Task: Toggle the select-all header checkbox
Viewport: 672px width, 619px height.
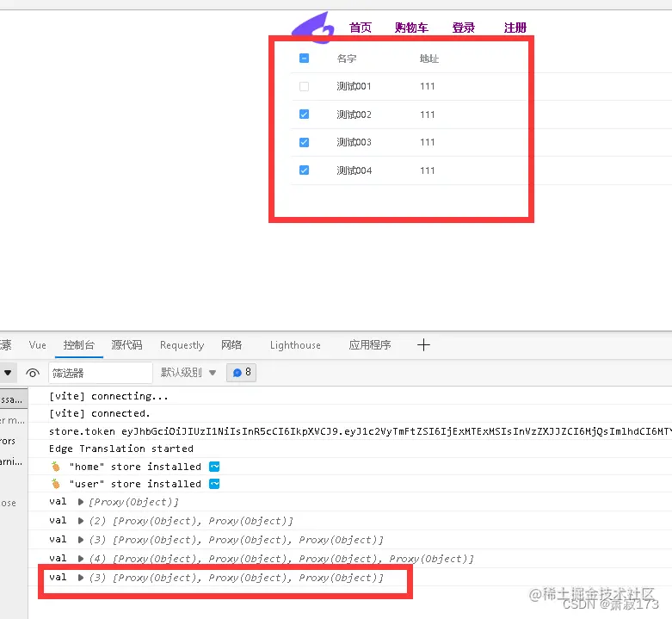Action: (304, 58)
